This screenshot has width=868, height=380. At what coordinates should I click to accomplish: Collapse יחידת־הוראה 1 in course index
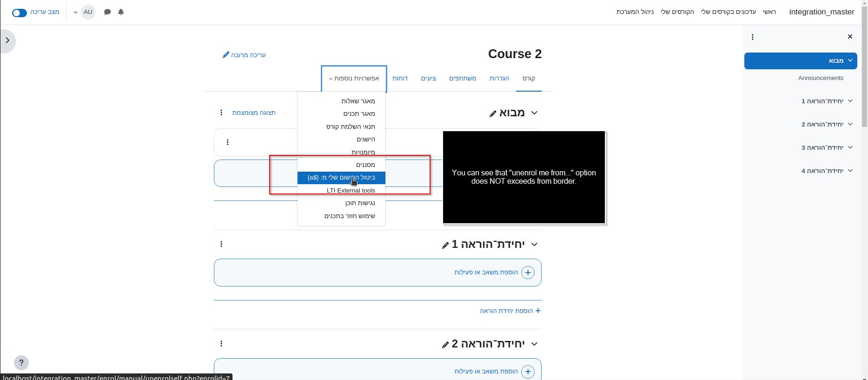(x=850, y=101)
